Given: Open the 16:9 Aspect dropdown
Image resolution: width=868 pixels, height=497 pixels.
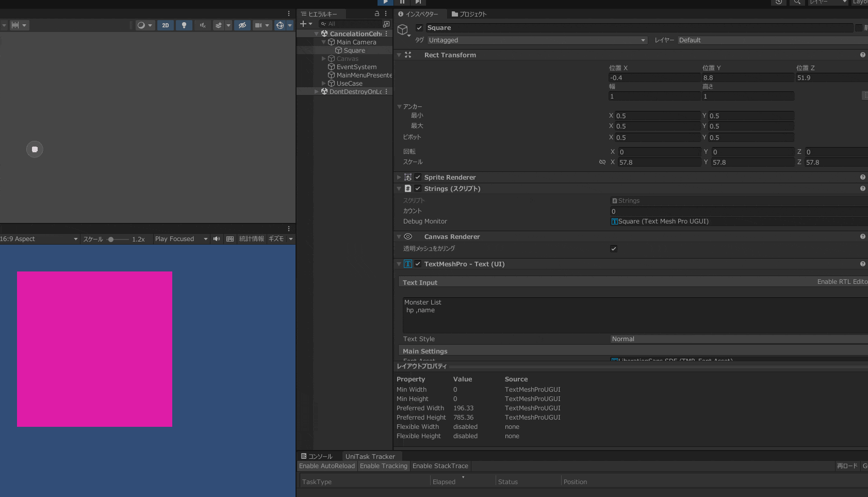Looking at the screenshot, I should [39, 239].
